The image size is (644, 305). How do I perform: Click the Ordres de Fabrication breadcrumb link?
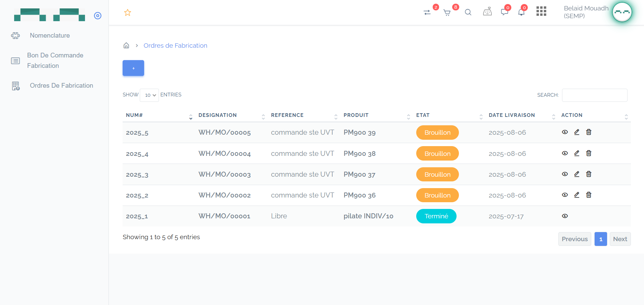coord(175,46)
